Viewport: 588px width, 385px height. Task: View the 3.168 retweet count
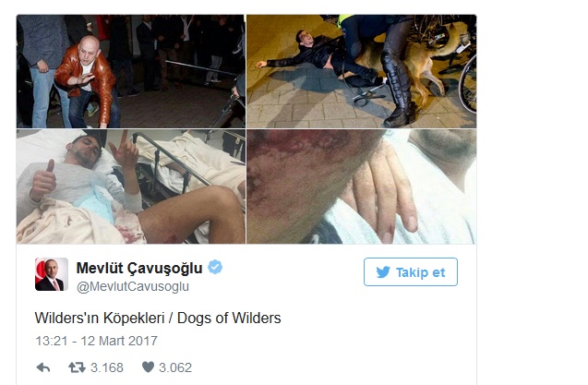coord(107,367)
